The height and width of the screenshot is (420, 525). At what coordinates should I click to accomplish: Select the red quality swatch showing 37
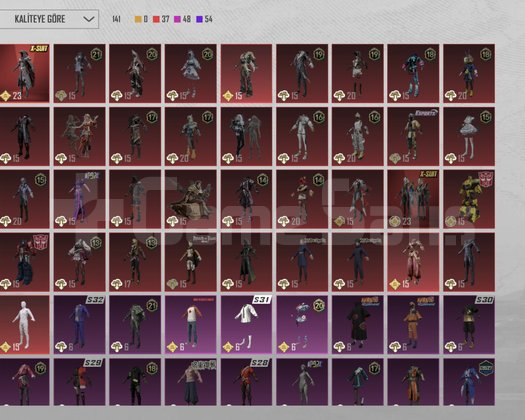click(x=156, y=19)
